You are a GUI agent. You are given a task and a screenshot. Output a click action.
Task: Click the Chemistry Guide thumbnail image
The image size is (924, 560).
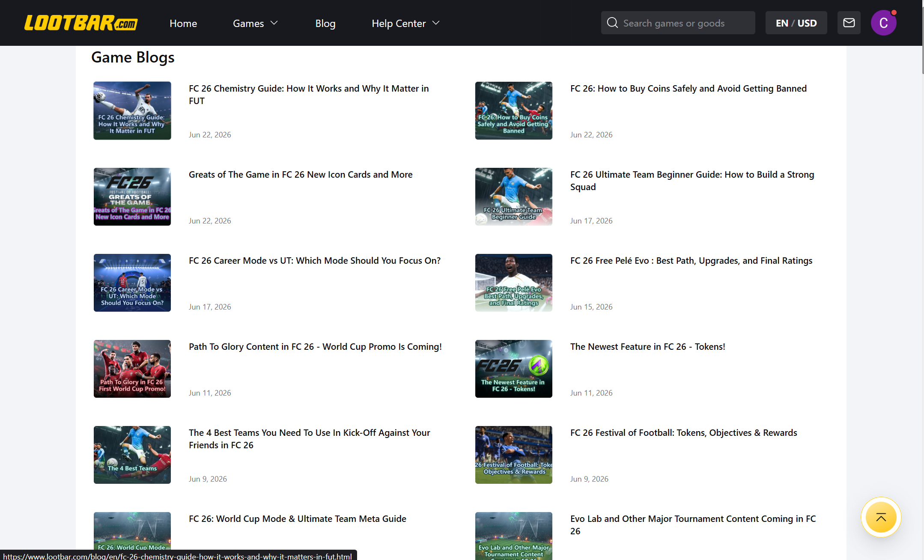132,110
